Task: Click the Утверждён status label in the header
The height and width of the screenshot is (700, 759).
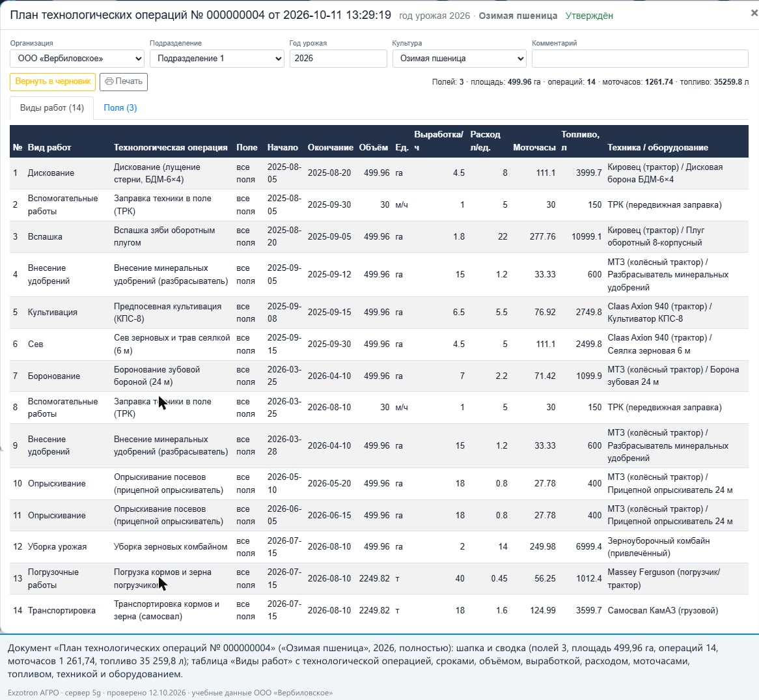Action: click(x=589, y=16)
